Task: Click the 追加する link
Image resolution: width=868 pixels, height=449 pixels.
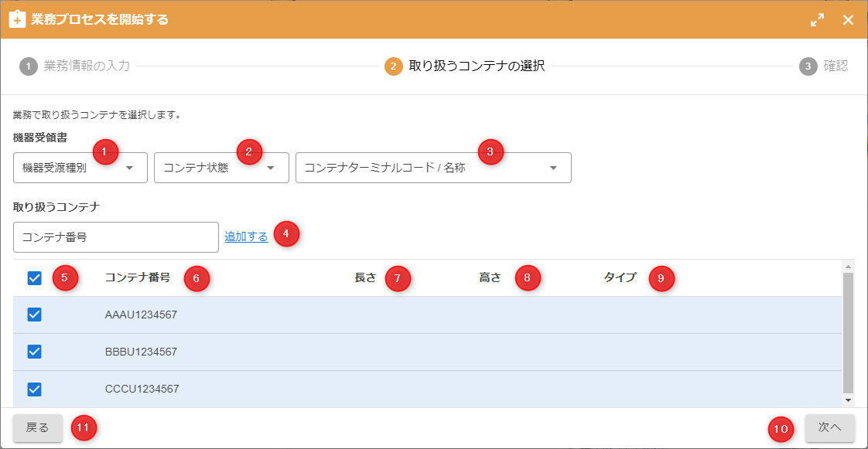Action: [x=246, y=237]
